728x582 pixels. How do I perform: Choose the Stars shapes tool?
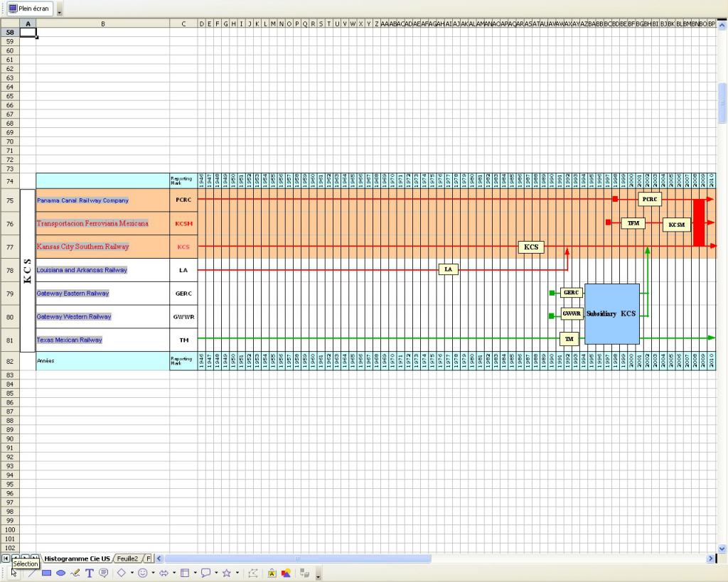tap(227, 573)
